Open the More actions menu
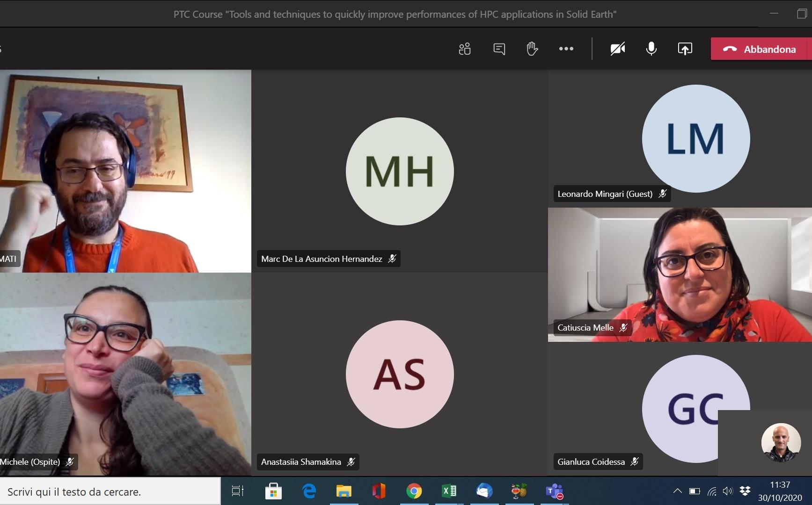The width and height of the screenshot is (812, 505). pos(566,49)
